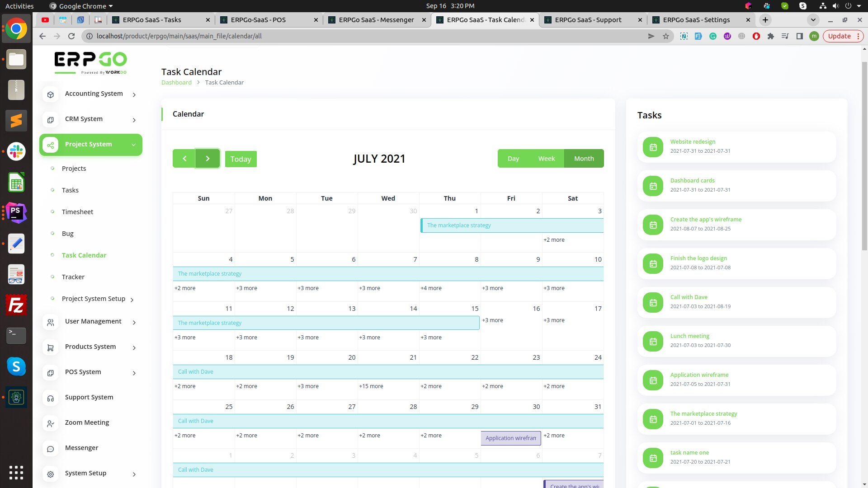Viewport: 868px width, 488px height.
Task: Click calendar icon beside Website redesign task
Action: tap(653, 147)
